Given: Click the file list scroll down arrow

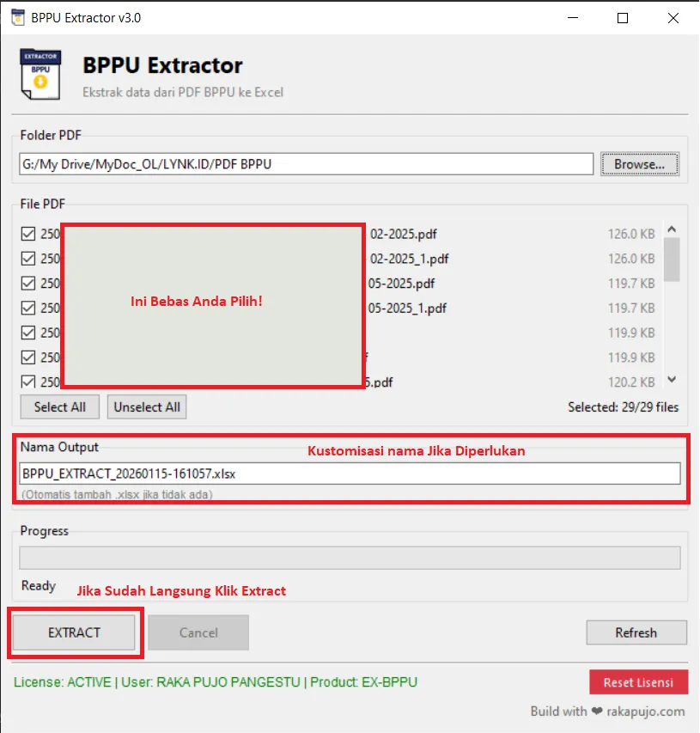Looking at the screenshot, I should pos(672,380).
